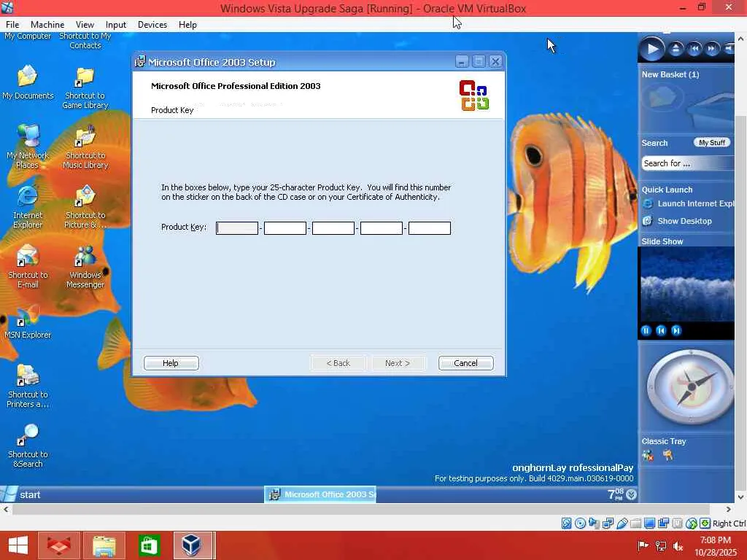Image resolution: width=747 pixels, height=560 pixels.
Task: Open Shortcut to Printers icon
Action: (28, 386)
